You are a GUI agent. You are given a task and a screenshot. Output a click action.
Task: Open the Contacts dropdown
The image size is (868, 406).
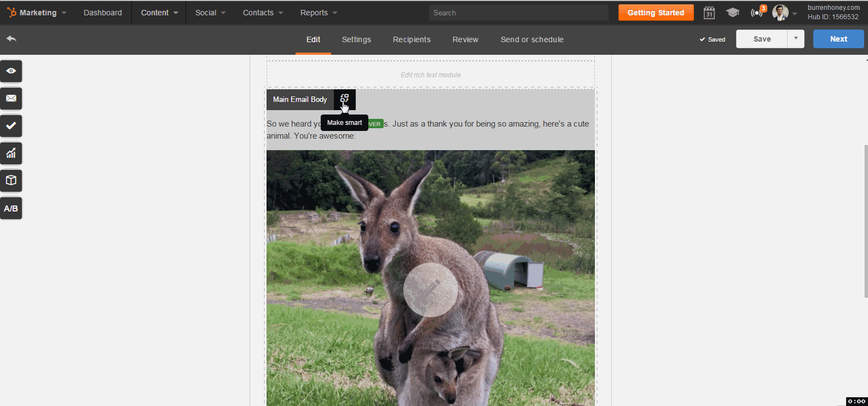(x=263, y=13)
